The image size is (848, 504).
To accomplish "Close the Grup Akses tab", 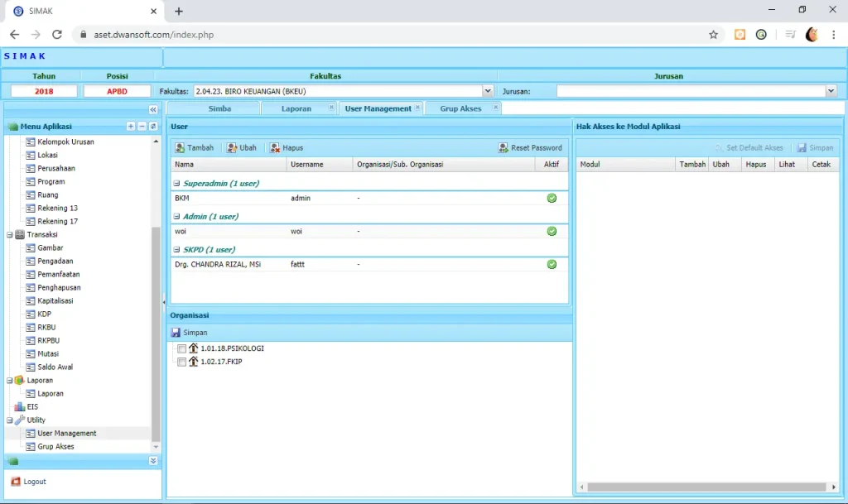I will pos(495,107).
